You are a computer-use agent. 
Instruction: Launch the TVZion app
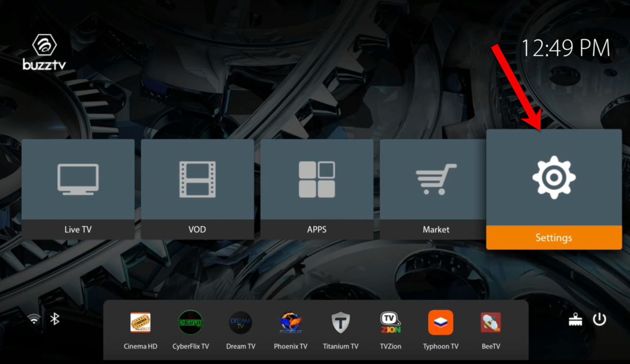(390, 323)
